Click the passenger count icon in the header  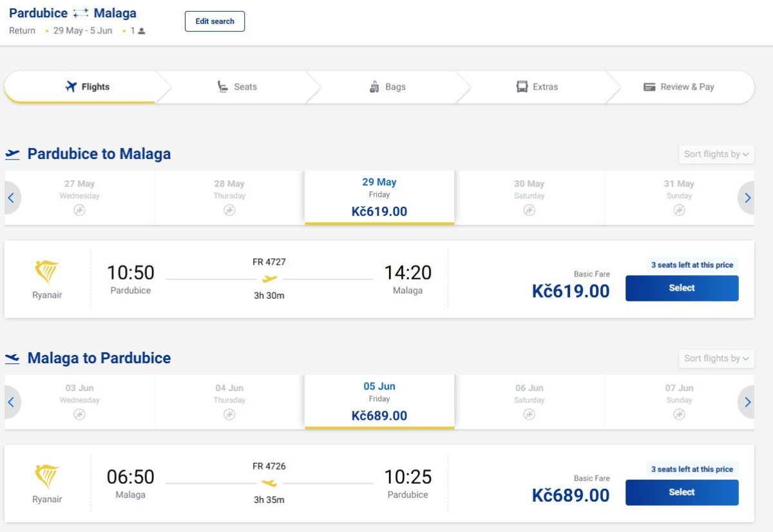pyautogui.click(x=141, y=31)
